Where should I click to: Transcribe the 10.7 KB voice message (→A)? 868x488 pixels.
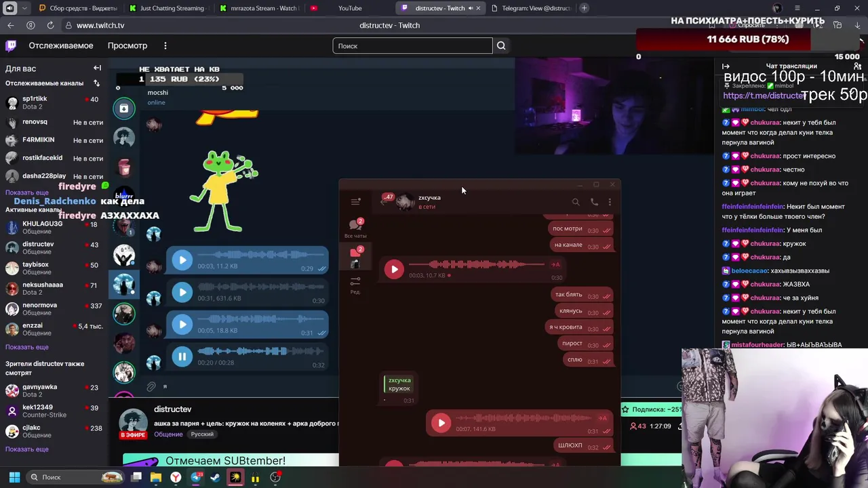point(556,264)
